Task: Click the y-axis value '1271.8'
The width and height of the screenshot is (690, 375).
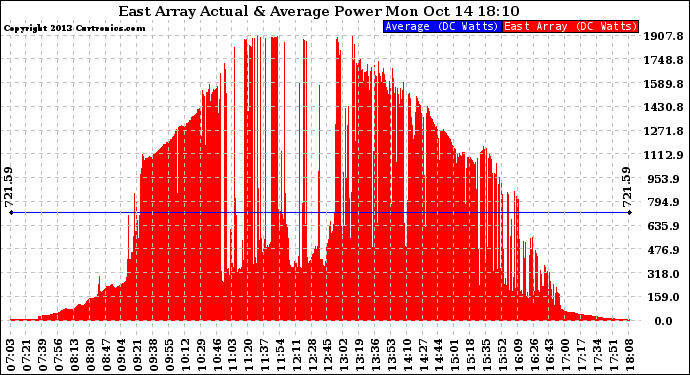Action: point(663,131)
